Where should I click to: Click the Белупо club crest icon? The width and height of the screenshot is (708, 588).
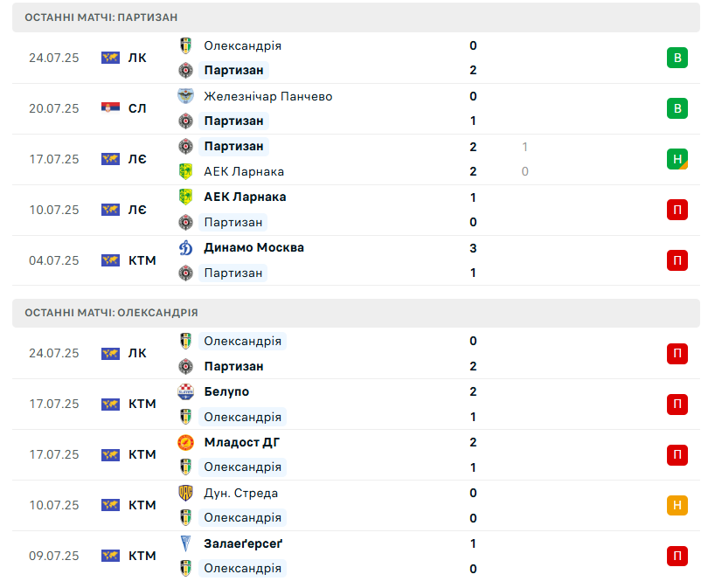pyautogui.click(x=185, y=391)
